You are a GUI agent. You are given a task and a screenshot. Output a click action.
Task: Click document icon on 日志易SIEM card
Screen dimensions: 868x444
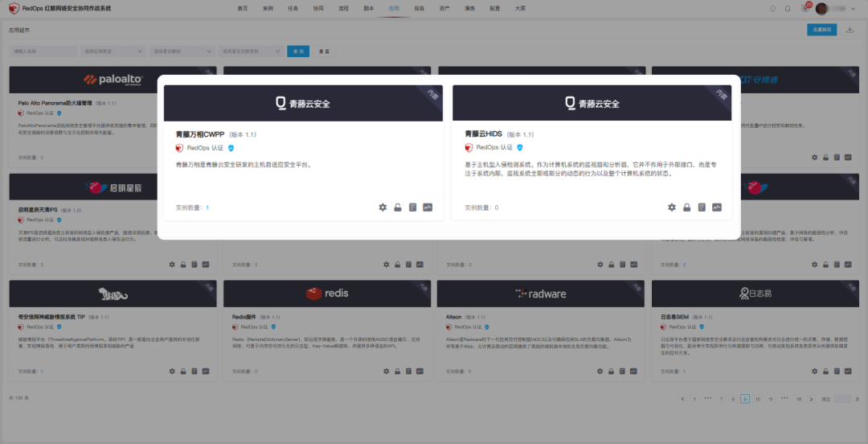click(837, 371)
